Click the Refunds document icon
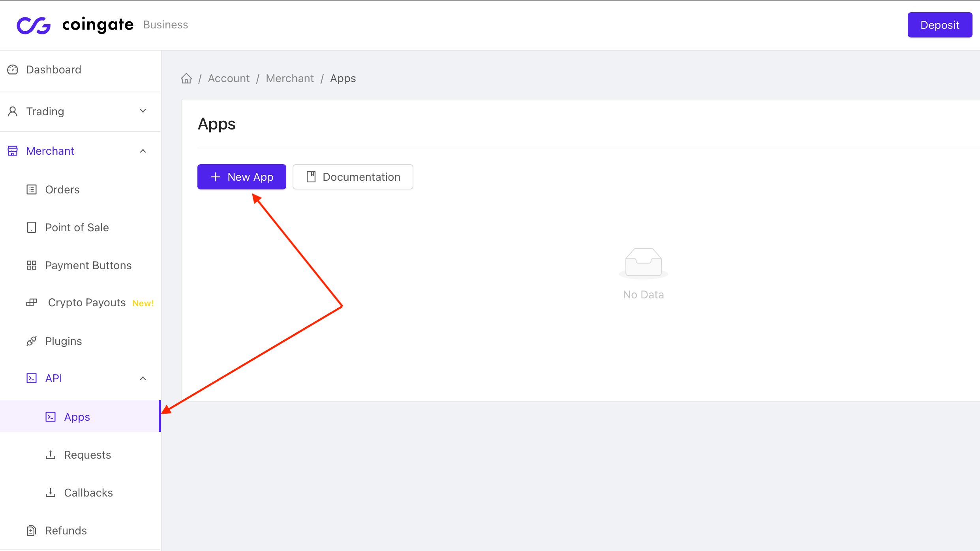The height and width of the screenshot is (551, 980). pos(32,530)
